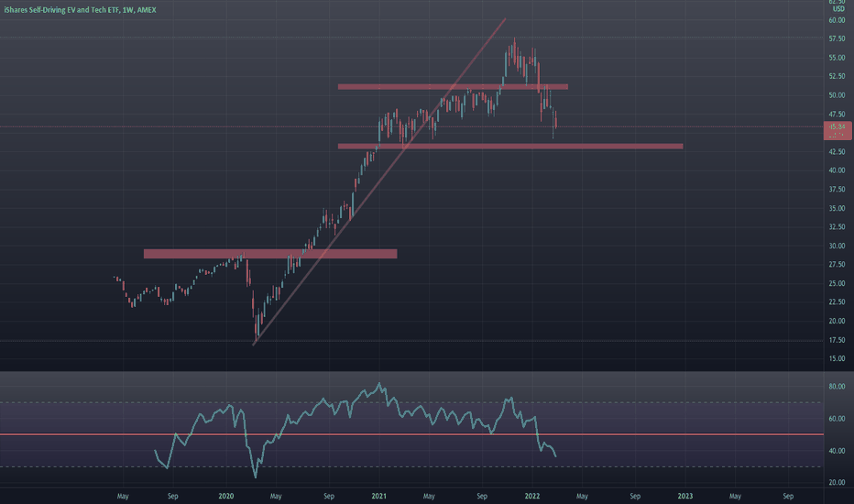The height and width of the screenshot is (504, 854).
Task: Click the 2021 label on the time axis
Action: click(379, 497)
